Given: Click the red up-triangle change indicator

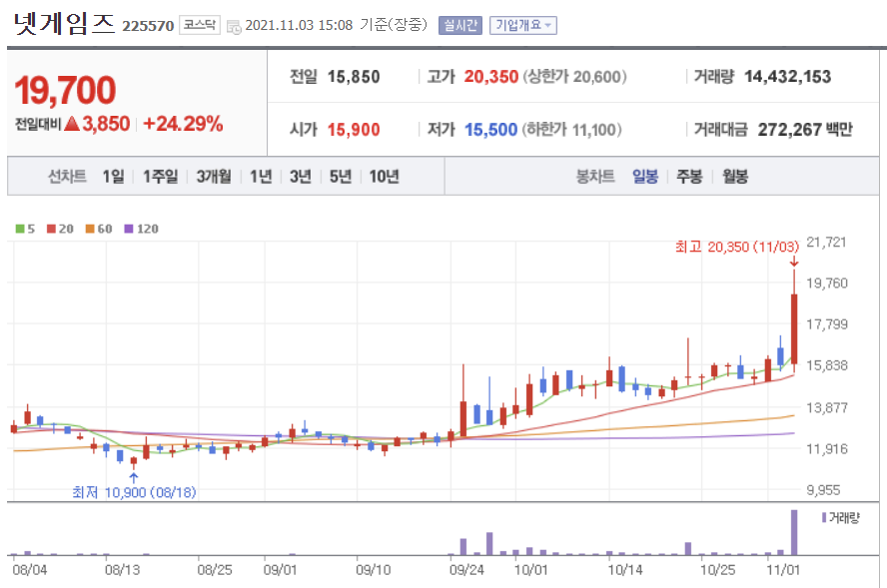Looking at the screenshot, I should (x=72, y=123).
